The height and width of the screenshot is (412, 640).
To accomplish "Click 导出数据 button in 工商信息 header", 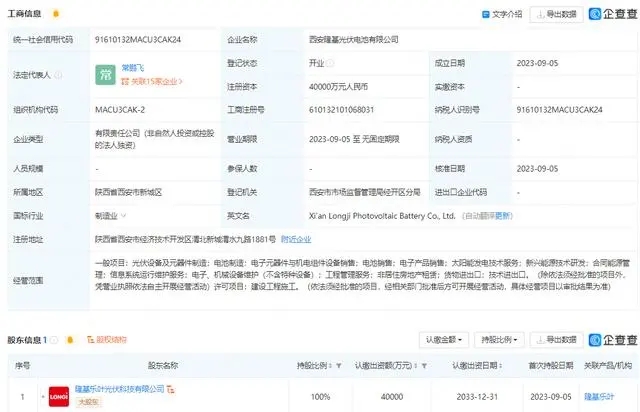I will click(x=557, y=14).
